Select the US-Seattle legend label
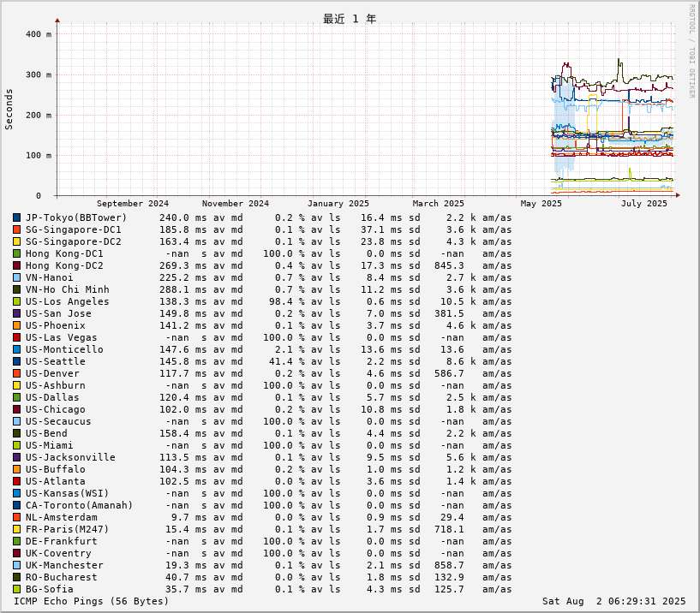This screenshot has width=700, height=613. [56, 362]
